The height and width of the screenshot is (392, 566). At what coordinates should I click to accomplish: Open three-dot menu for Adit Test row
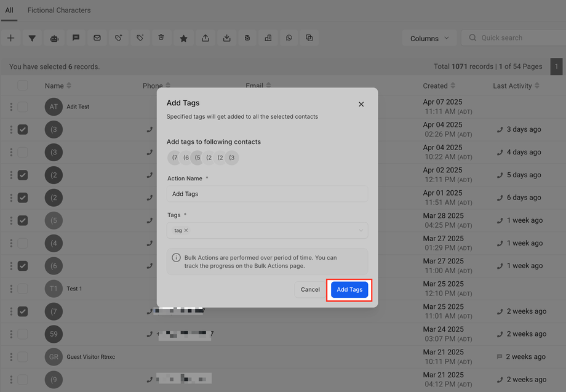[11, 107]
